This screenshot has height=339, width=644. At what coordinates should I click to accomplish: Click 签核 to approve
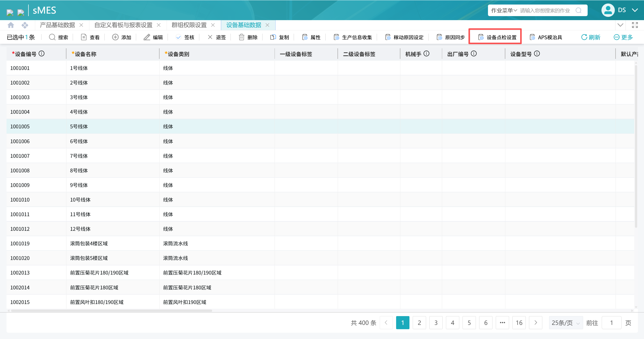coord(185,37)
